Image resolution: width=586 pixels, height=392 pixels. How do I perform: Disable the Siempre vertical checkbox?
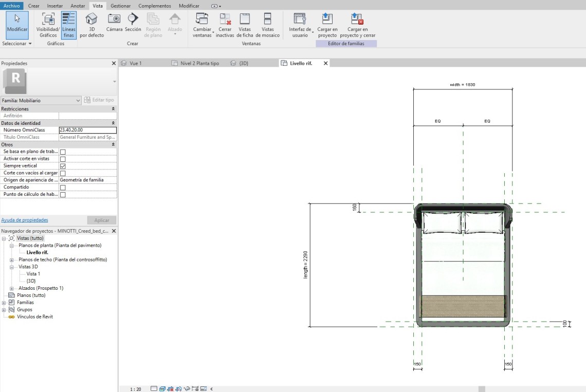[x=63, y=166]
